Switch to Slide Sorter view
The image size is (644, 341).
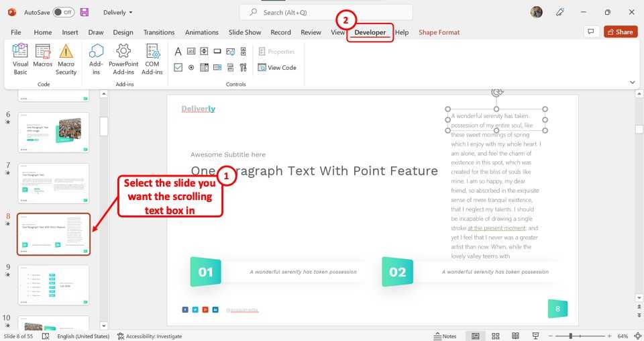tap(496, 336)
